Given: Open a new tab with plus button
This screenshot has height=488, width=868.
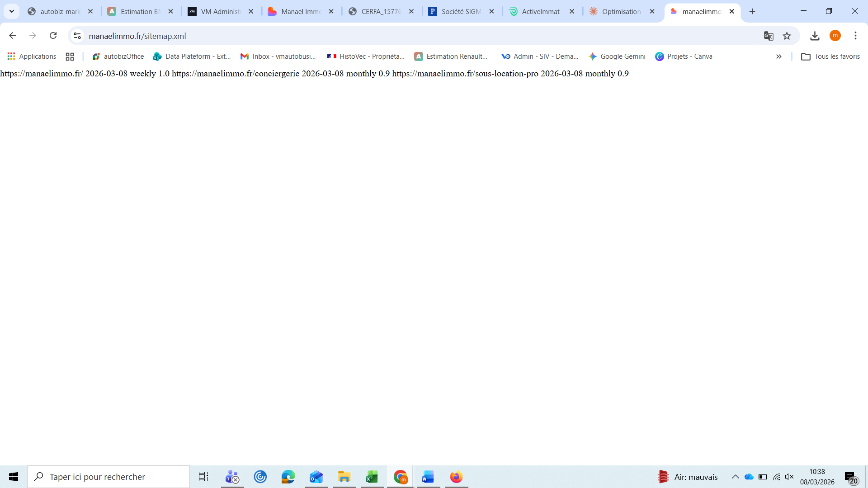Looking at the screenshot, I should [752, 11].
